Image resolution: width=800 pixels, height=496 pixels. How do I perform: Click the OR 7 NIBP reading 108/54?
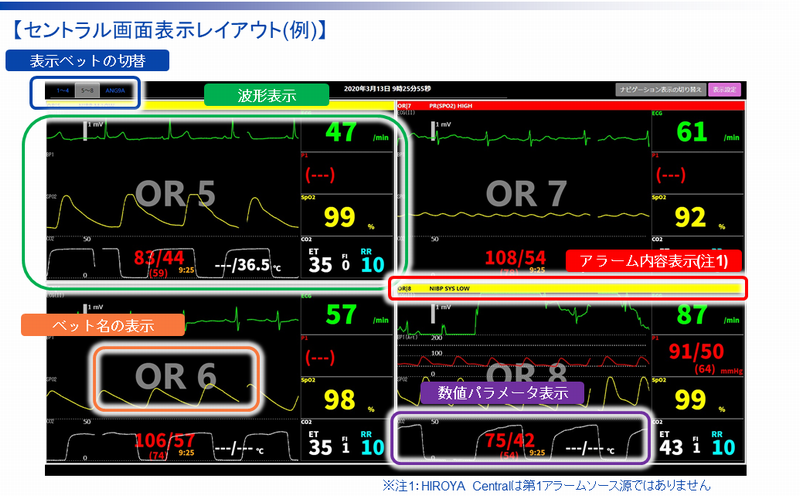[514, 258]
